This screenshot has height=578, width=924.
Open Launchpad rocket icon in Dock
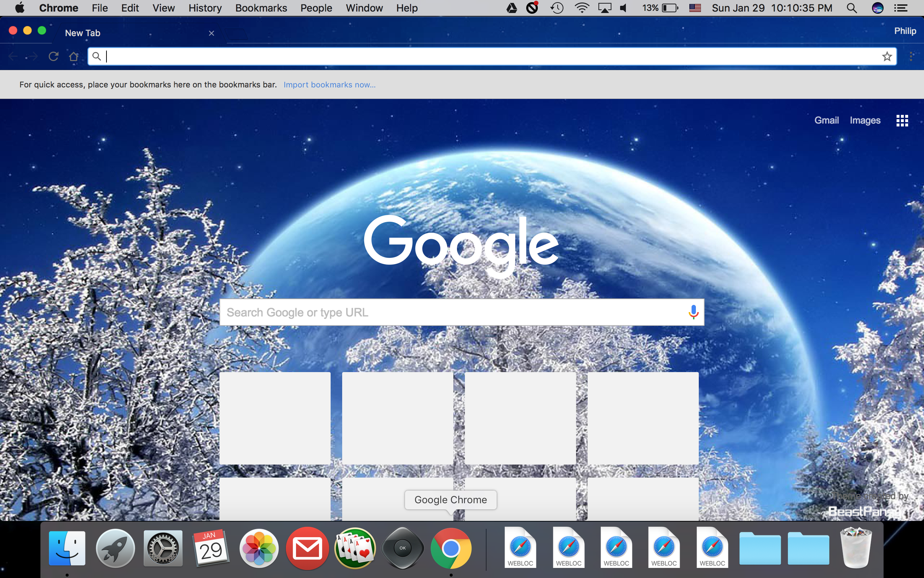(115, 548)
